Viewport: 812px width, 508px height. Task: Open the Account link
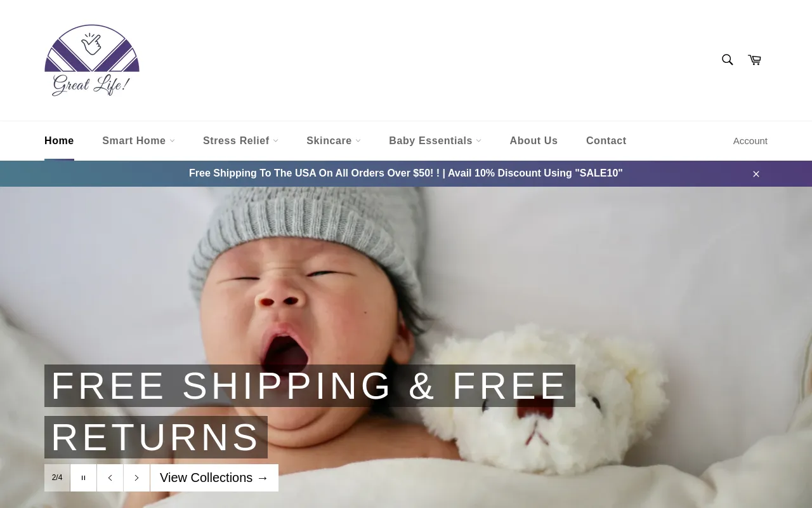[x=750, y=141]
